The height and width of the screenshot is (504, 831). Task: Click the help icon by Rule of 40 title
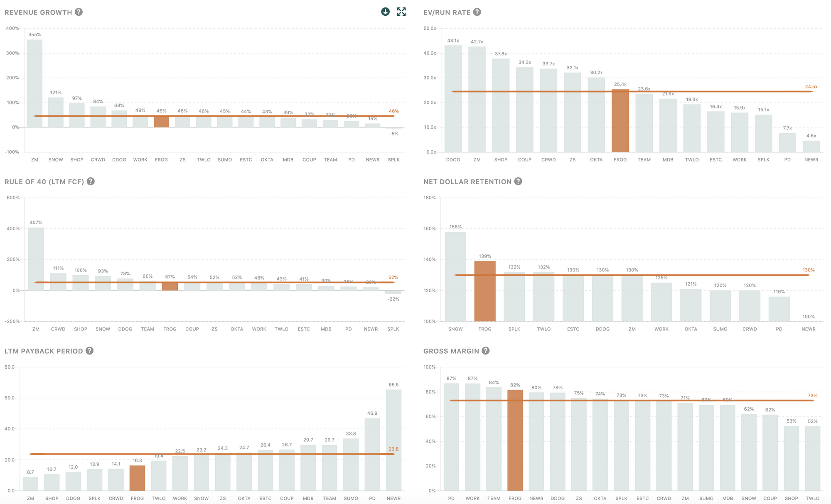(91, 181)
